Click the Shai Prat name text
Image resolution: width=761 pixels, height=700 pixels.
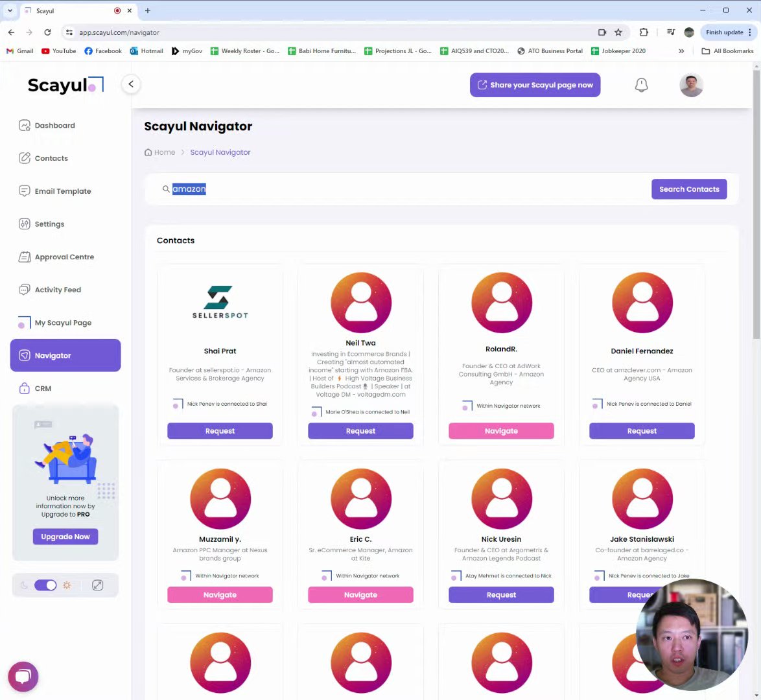pos(220,351)
